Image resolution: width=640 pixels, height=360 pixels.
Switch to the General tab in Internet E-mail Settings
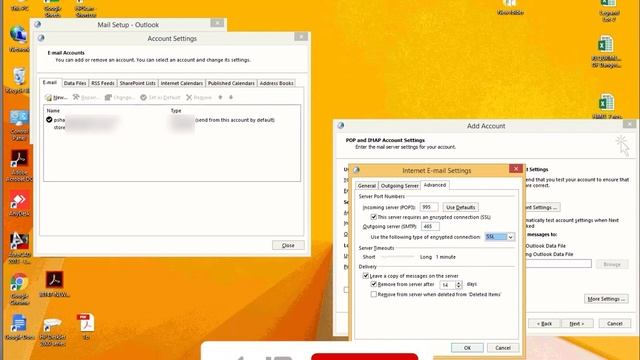[x=367, y=186]
